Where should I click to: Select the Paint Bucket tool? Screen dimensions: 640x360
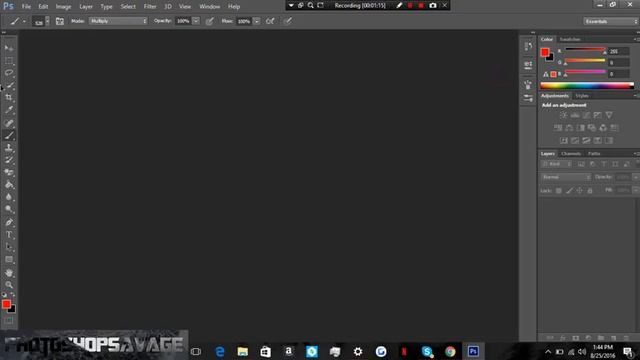pos(9,185)
